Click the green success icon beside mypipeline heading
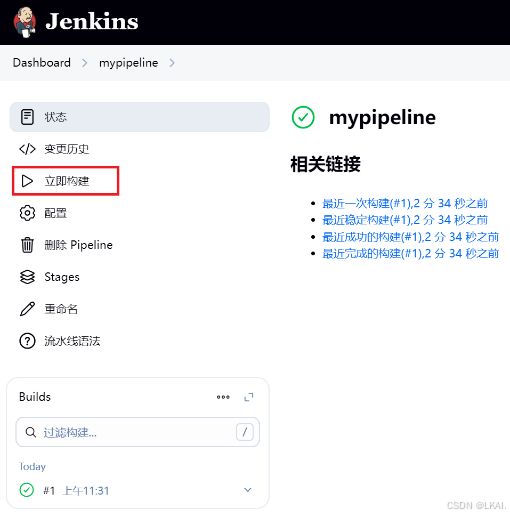The width and height of the screenshot is (510, 517). 303,117
